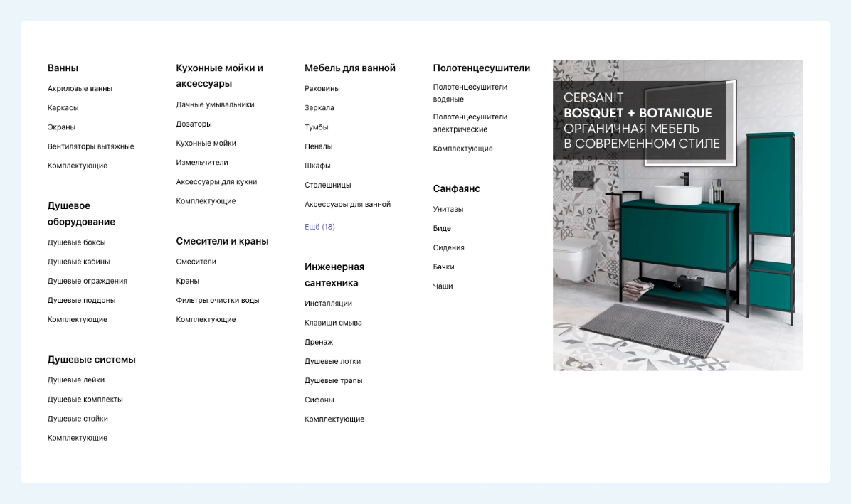Open "Душевые стойки"

tap(78, 419)
